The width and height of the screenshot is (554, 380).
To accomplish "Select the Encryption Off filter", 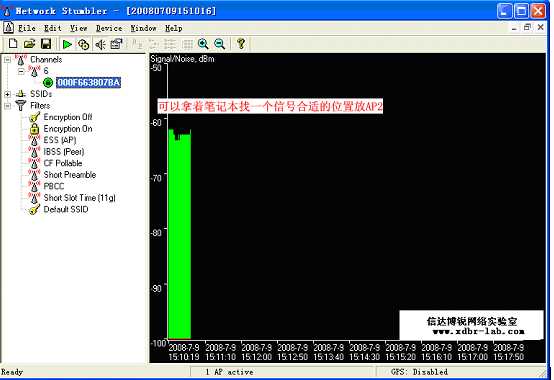I will point(68,117).
